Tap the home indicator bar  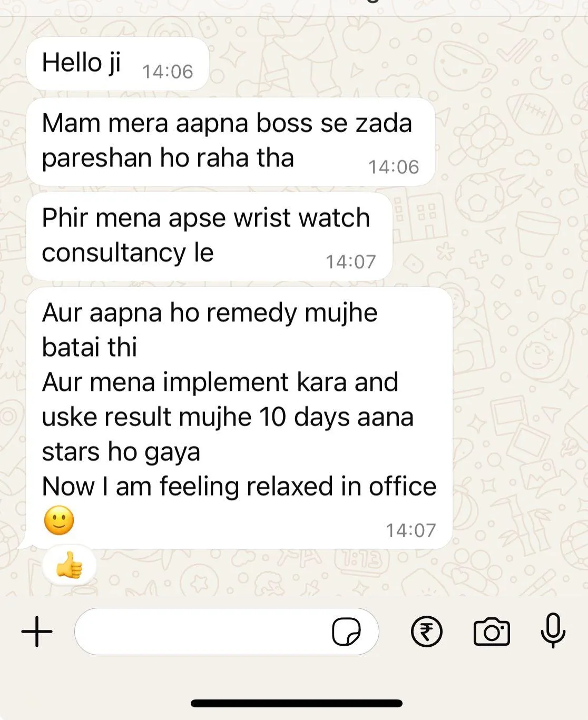[x=297, y=703]
